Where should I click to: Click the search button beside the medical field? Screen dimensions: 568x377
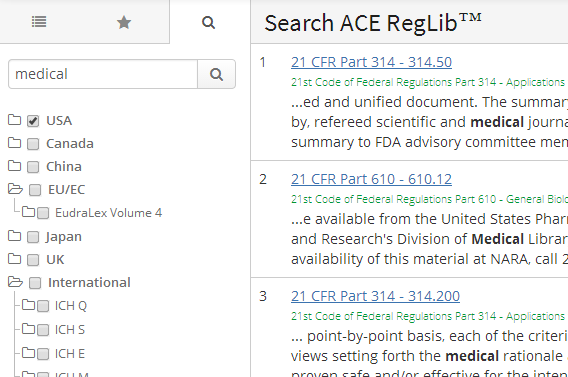(216, 74)
